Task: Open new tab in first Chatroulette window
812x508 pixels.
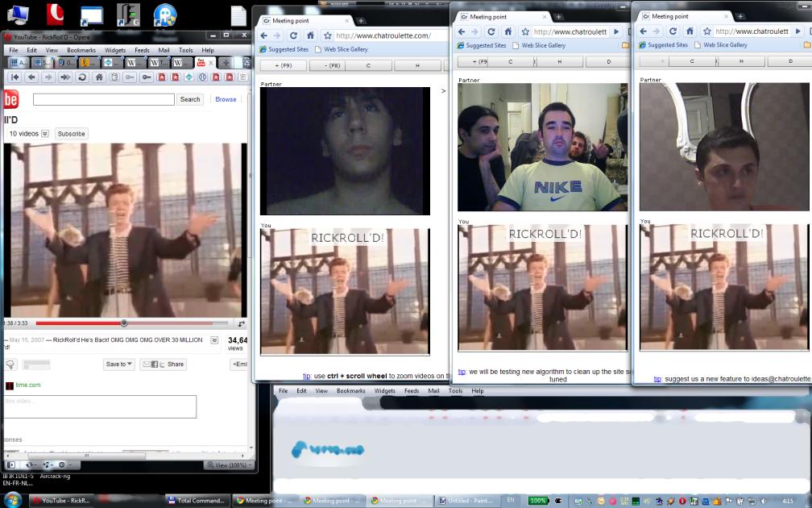Action: click(x=361, y=21)
